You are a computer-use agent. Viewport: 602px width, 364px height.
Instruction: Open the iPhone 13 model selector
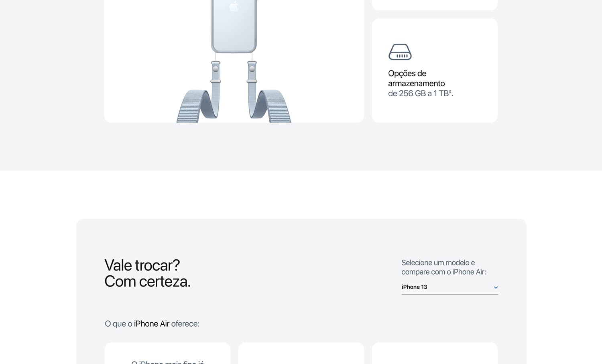coord(449,287)
